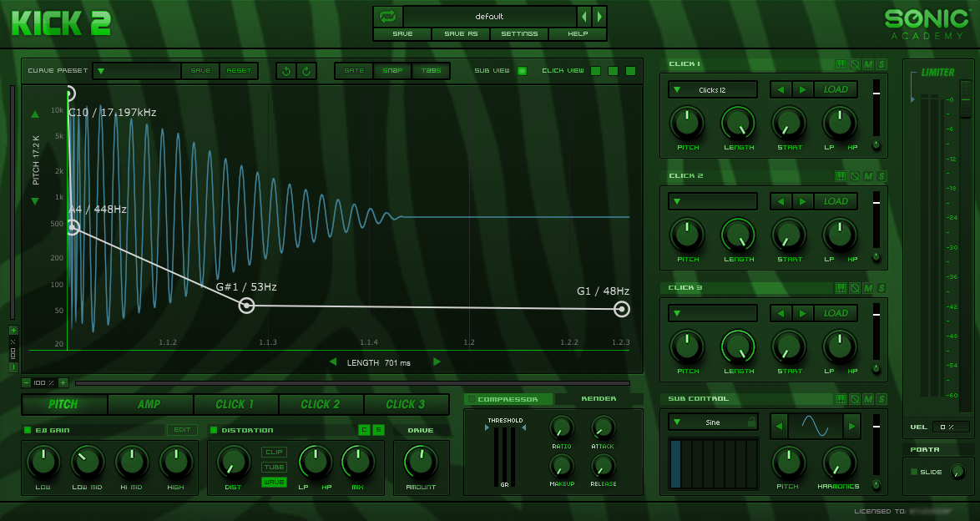The width and height of the screenshot is (980, 521).
Task: Toggle the second Click View square
Action: [613, 71]
